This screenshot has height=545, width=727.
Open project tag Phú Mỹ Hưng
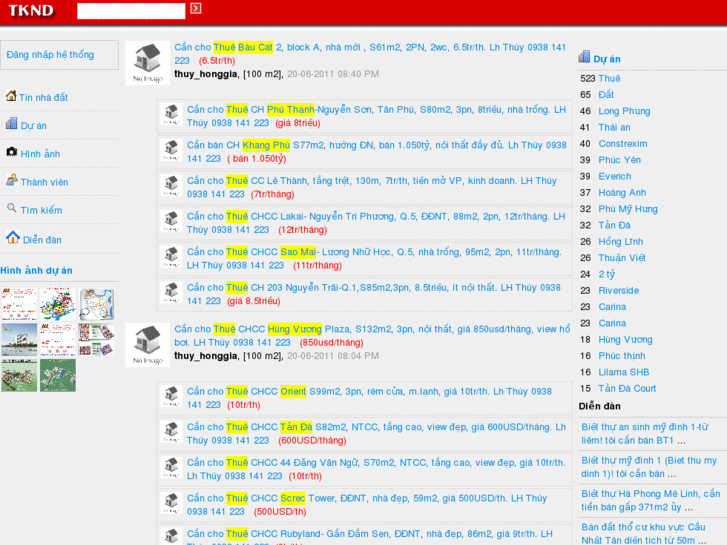(x=628, y=209)
